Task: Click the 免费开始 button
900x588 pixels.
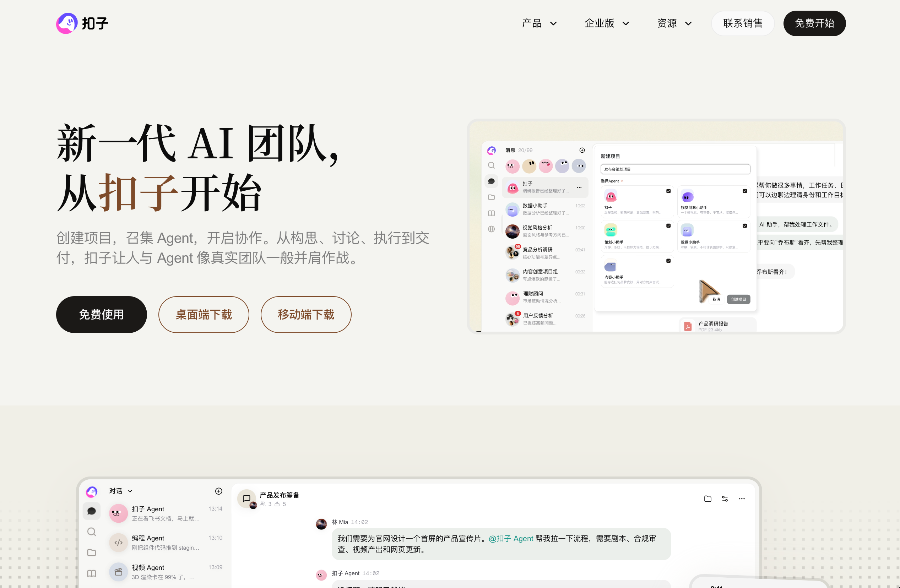Action: pos(814,23)
